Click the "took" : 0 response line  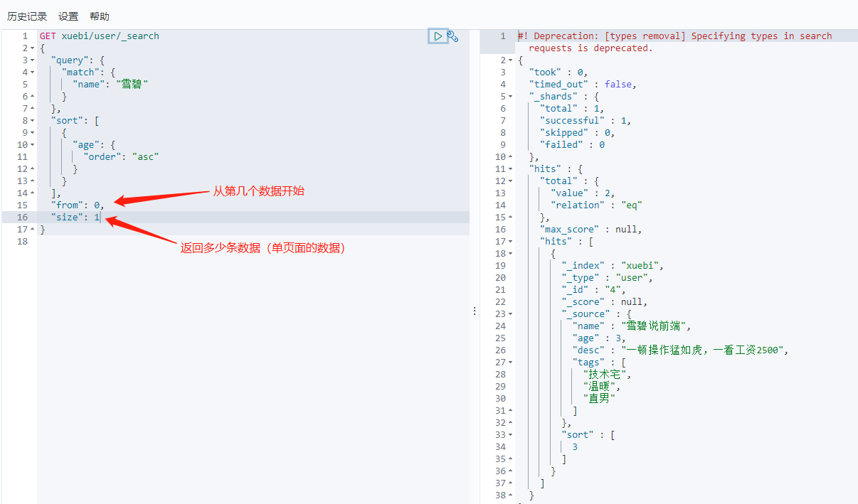click(x=558, y=73)
